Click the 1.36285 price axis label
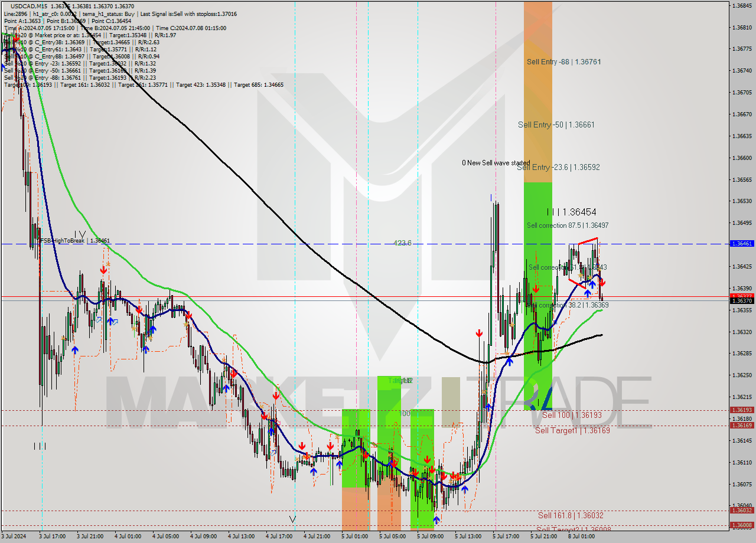The height and width of the screenshot is (543, 756). (x=742, y=353)
